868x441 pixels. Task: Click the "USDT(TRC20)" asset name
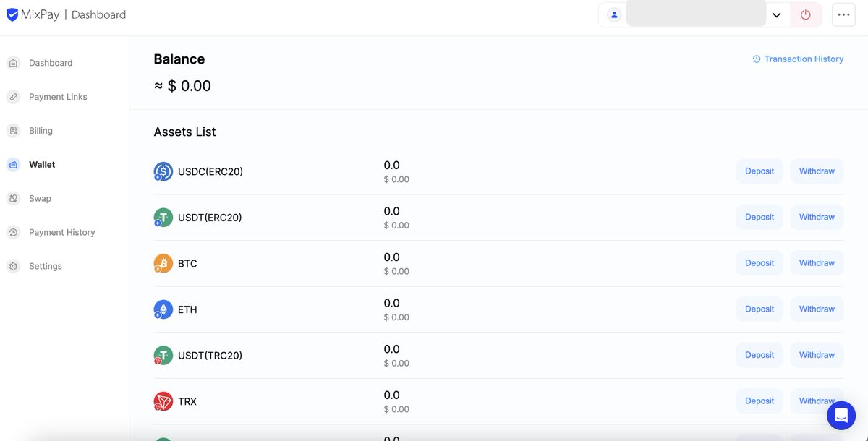coord(210,356)
